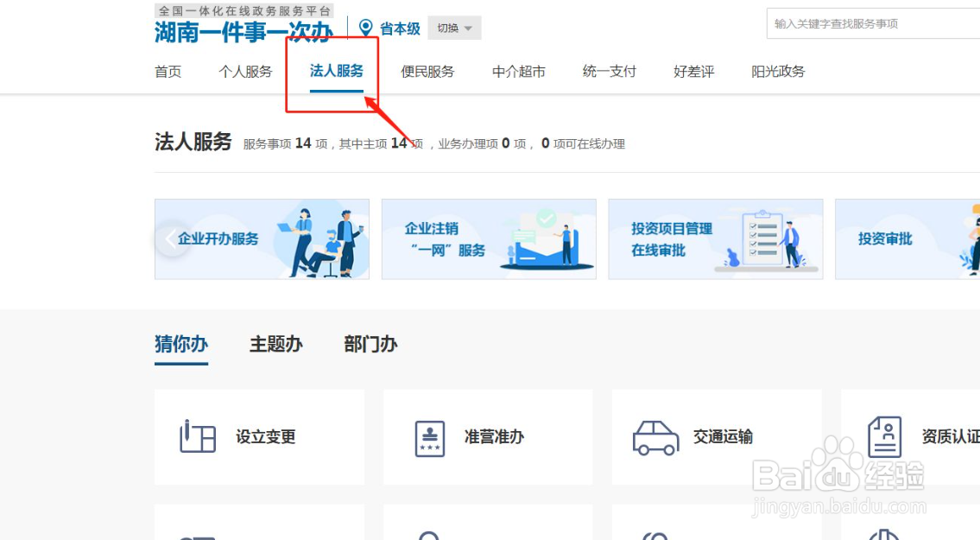Click the 准营准办 label
This screenshot has height=540, width=980.
pos(495,437)
